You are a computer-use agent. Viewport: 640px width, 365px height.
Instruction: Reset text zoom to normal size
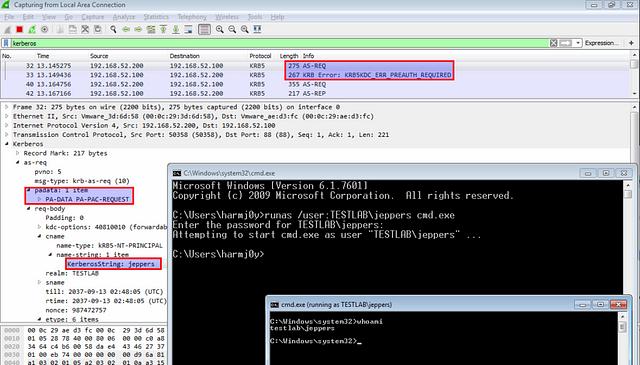pyautogui.click(x=244, y=29)
